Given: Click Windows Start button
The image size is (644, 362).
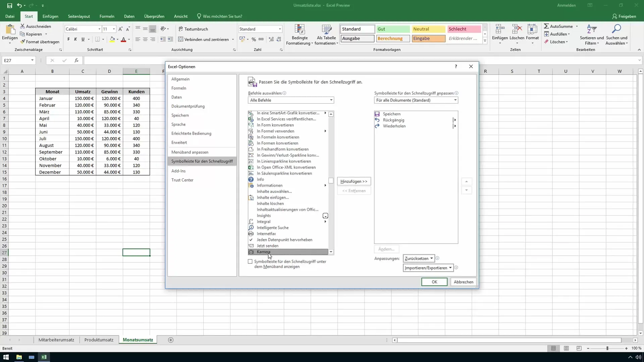Looking at the screenshot, I should click(6, 357).
